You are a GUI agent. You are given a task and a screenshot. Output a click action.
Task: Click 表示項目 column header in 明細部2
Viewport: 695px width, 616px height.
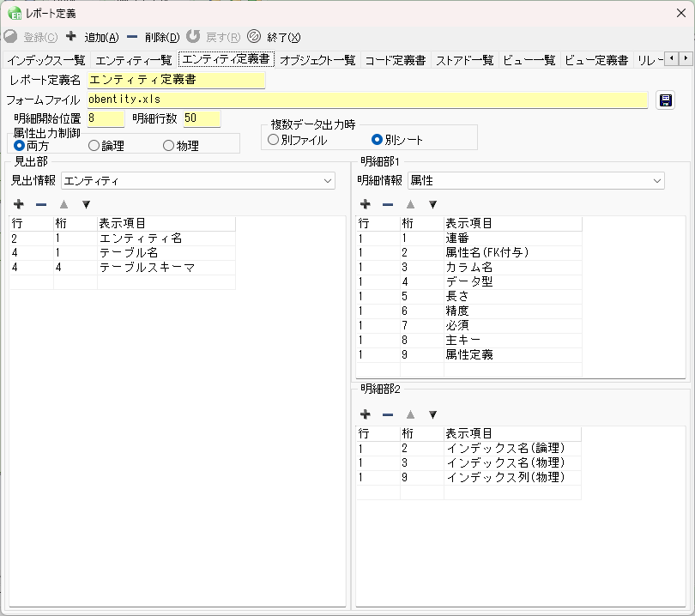pos(512,433)
